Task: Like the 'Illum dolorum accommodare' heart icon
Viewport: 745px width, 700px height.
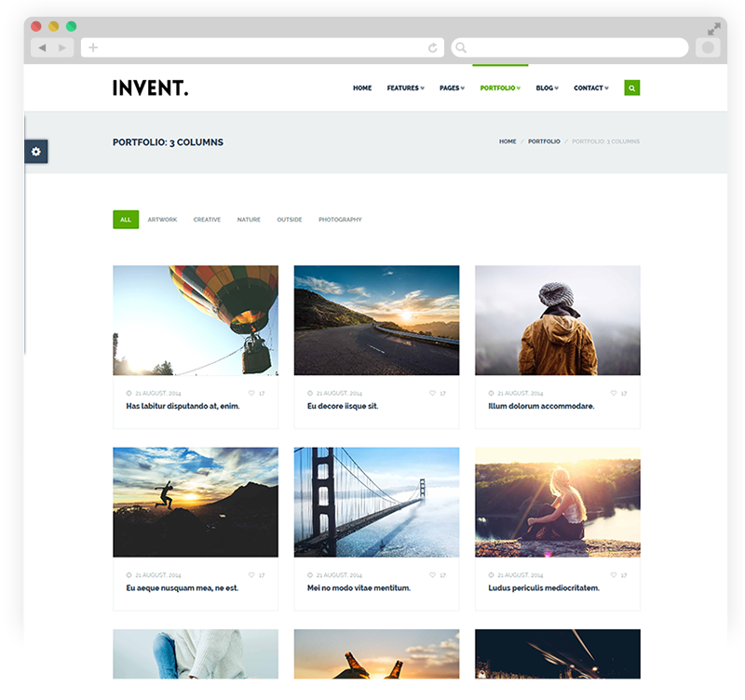Action: (614, 393)
